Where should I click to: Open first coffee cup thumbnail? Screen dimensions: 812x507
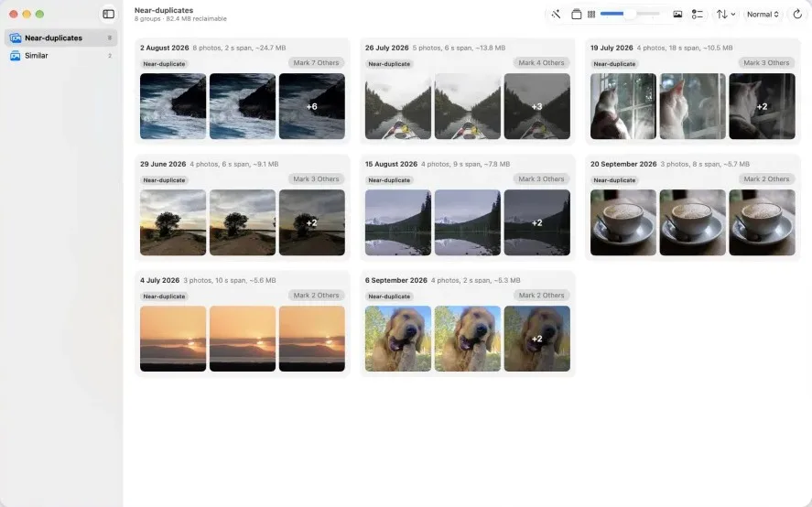tap(623, 222)
